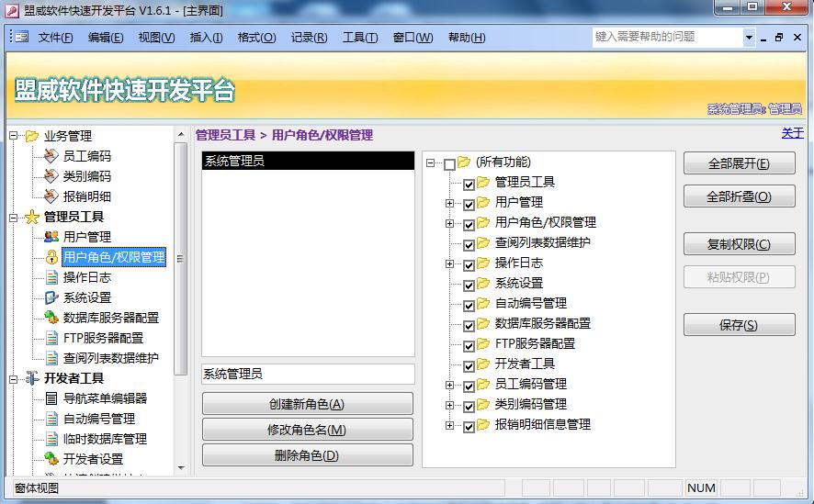Click the 数据库服务器配置 icon in sidebar
This screenshot has height=504, width=814.
[51, 318]
